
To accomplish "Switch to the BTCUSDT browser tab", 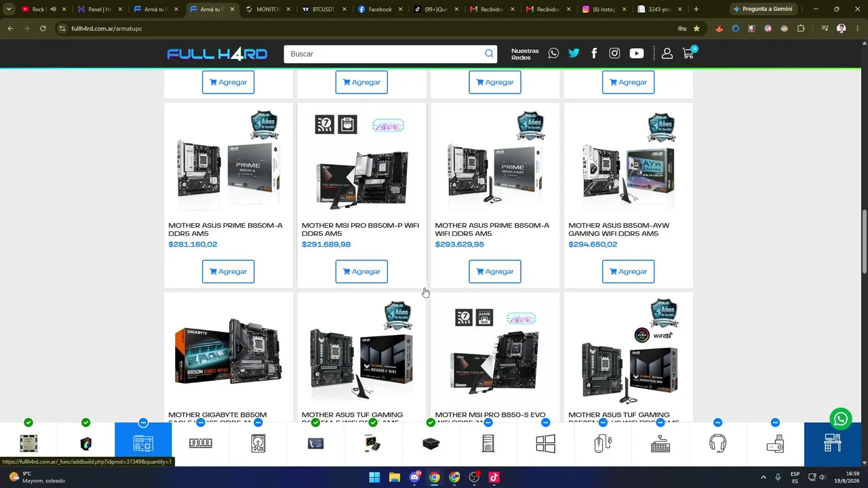I will (319, 9).
